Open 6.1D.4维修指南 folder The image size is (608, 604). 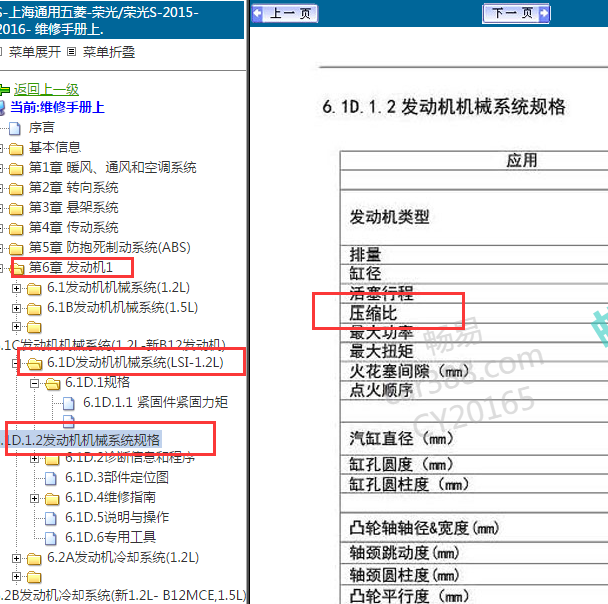click(x=111, y=497)
